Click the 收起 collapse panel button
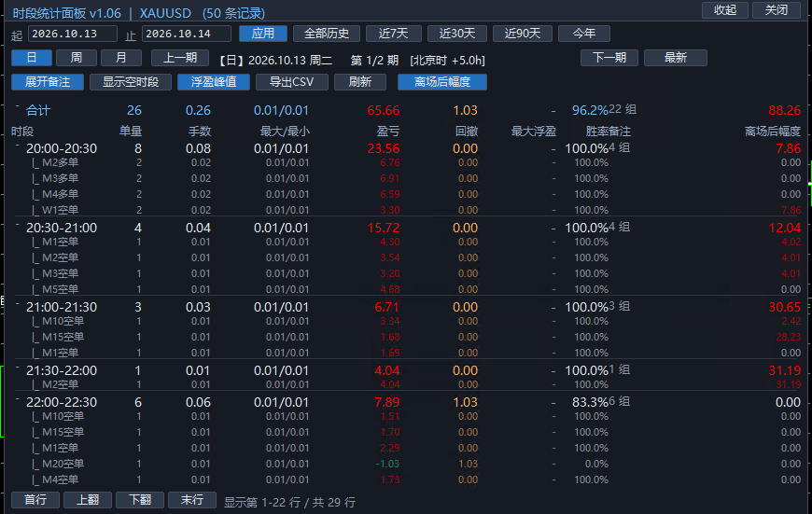The image size is (812, 514). pos(725,10)
